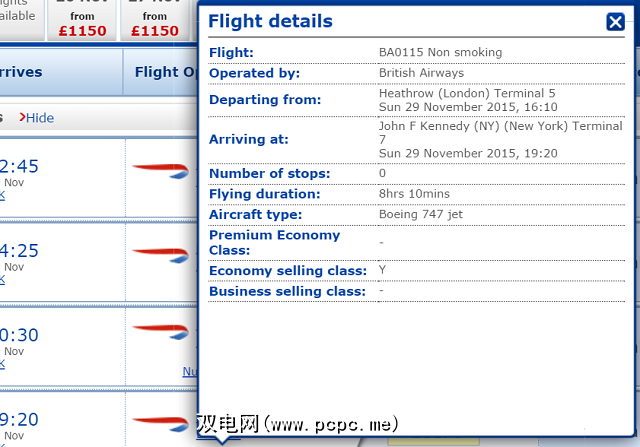Click the Hide link

pyautogui.click(x=40, y=118)
